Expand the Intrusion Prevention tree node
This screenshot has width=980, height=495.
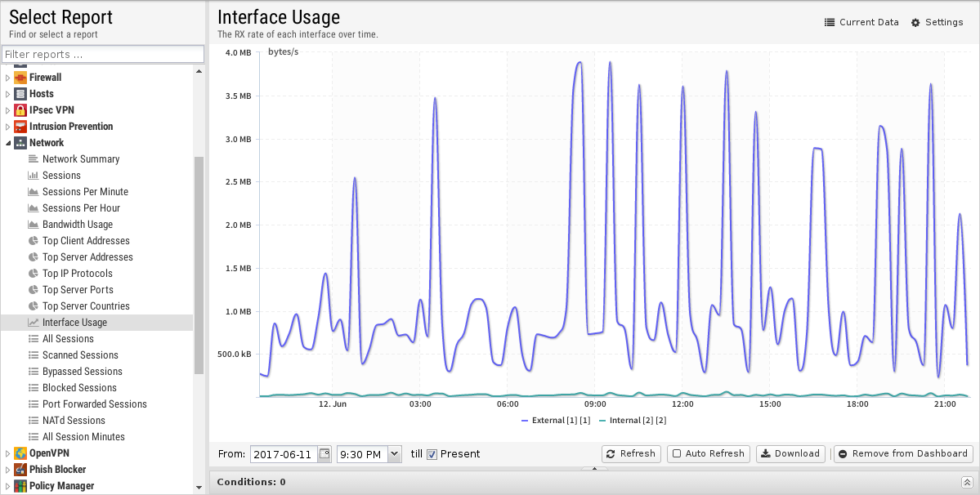point(7,126)
